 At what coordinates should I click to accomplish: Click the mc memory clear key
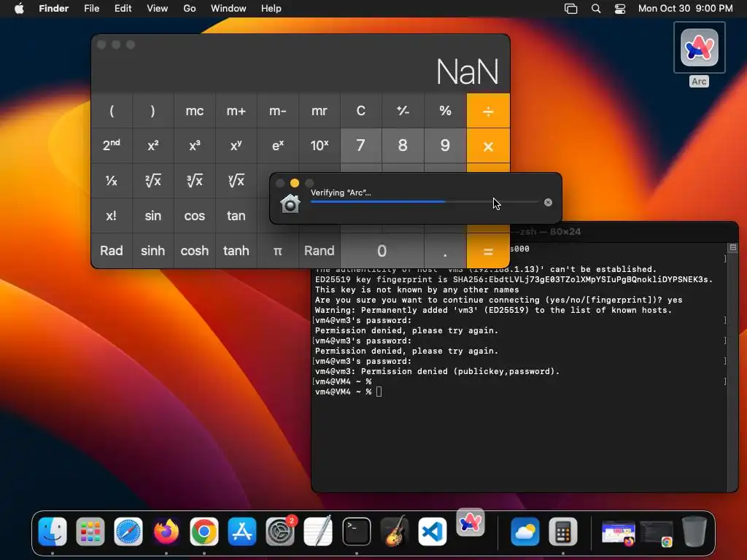194,111
